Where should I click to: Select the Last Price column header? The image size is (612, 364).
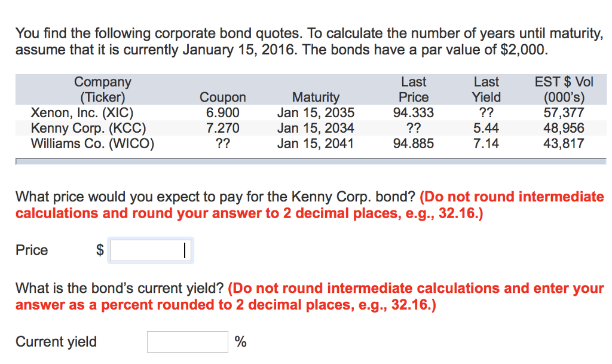click(x=414, y=90)
